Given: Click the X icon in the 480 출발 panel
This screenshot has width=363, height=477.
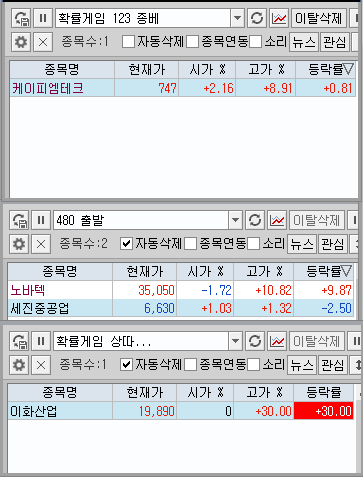Looking at the screenshot, I should [x=41, y=244].
